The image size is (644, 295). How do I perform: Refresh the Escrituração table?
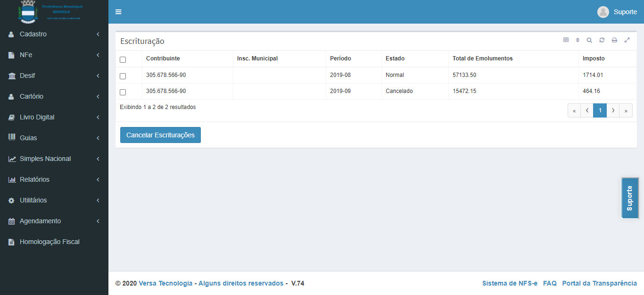point(602,40)
